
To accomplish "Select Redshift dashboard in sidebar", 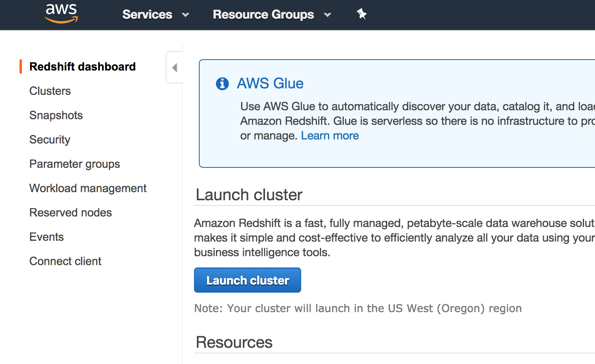I will click(x=82, y=66).
